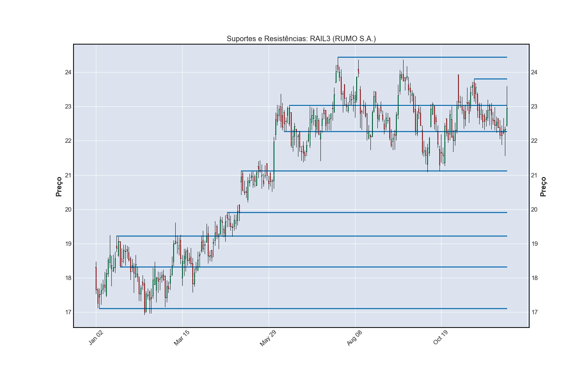Select price tick 24 on right axis

click(534, 72)
